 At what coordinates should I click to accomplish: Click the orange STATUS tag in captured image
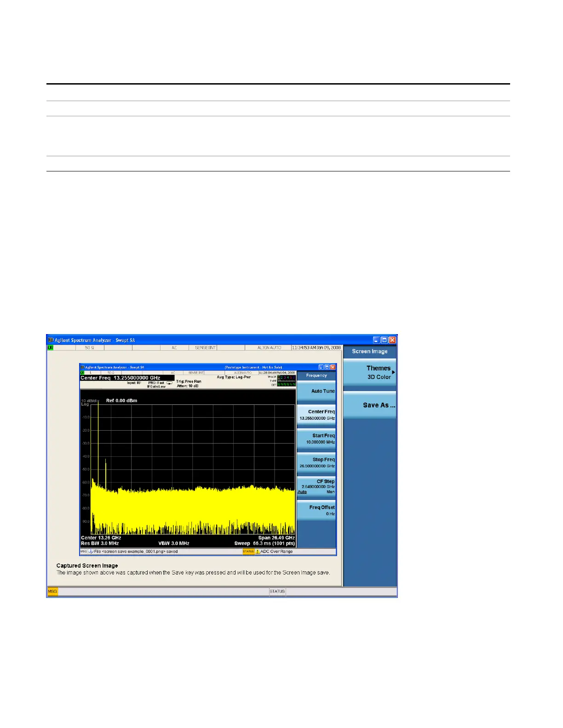click(248, 552)
